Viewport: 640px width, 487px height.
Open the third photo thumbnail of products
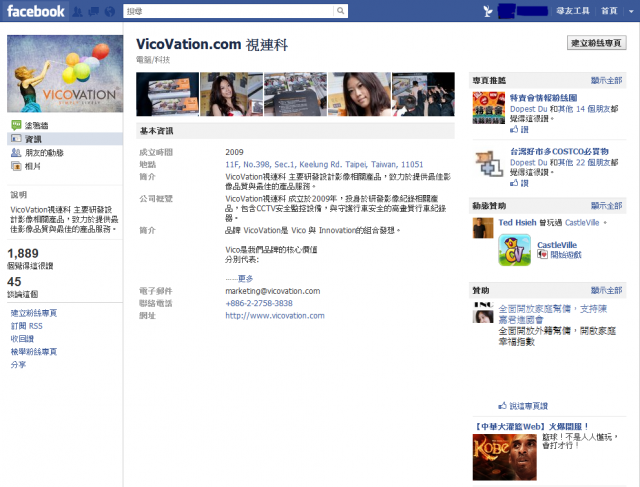296,94
